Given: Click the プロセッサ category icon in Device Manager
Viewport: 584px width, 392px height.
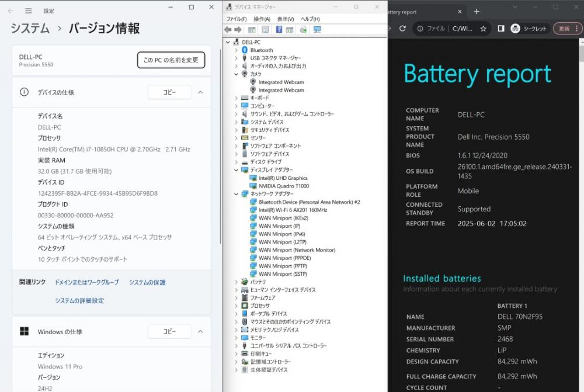Looking at the screenshot, I should (245, 306).
